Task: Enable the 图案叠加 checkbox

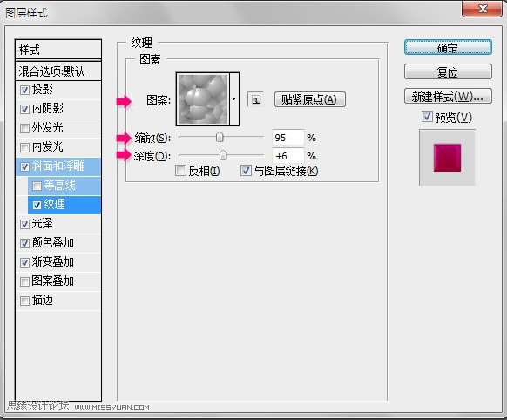Action: (24, 281)
